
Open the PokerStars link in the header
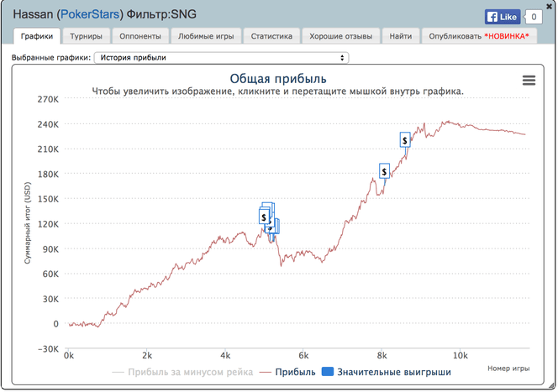90,14
